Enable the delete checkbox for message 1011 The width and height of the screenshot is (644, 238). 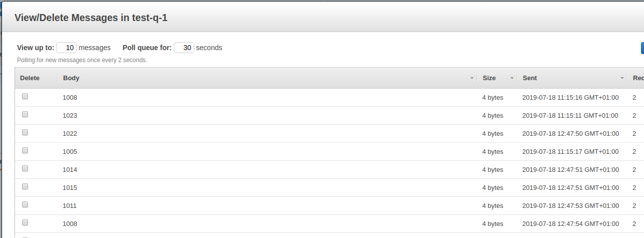pos(25,205)
